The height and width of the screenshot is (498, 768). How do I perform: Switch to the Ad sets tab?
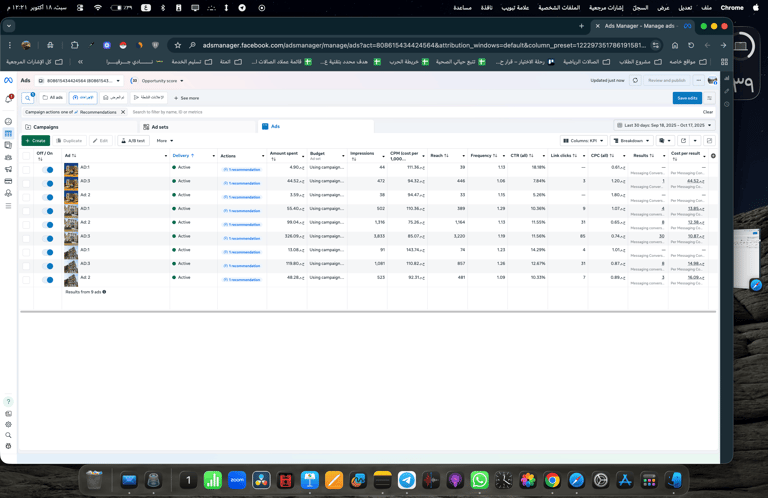coord(159,127)
